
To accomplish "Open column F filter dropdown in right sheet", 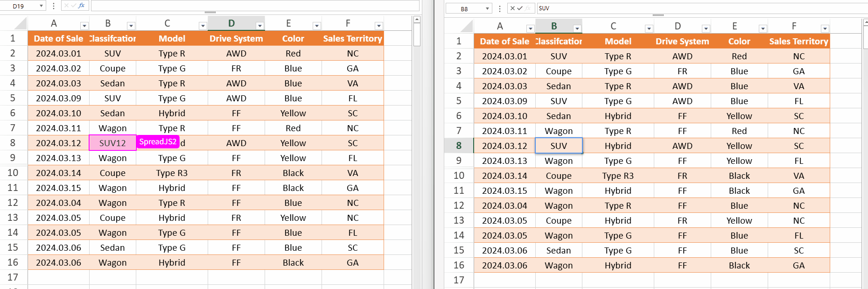I will point(825,29).
